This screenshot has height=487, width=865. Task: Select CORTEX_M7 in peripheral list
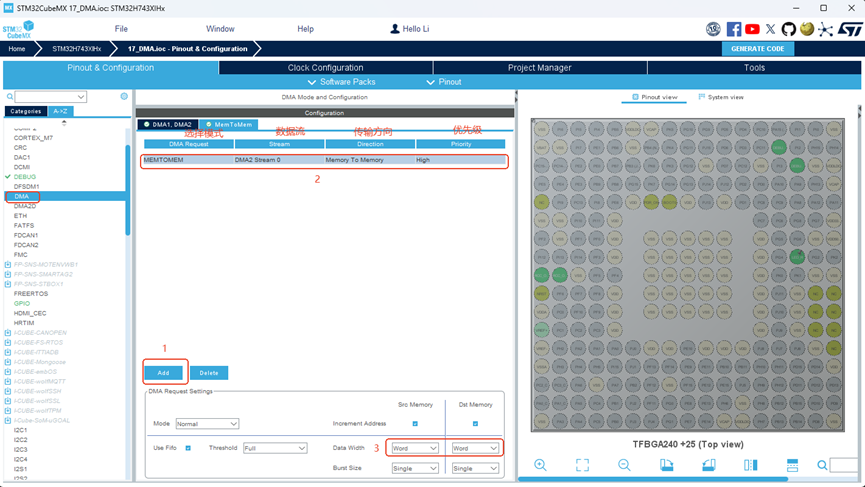(x=33, y=138)
